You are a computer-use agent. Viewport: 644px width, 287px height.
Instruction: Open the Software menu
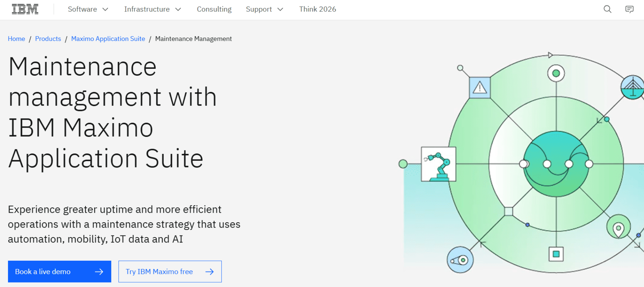coord(88,9)
